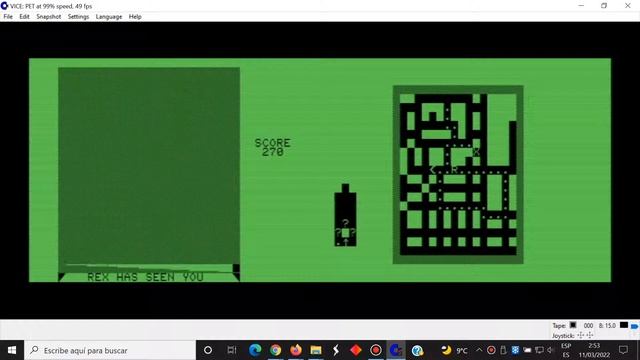Click the SCORE 270 display
Viewport: 640px width, 360px height.
(x=273, y=147)
